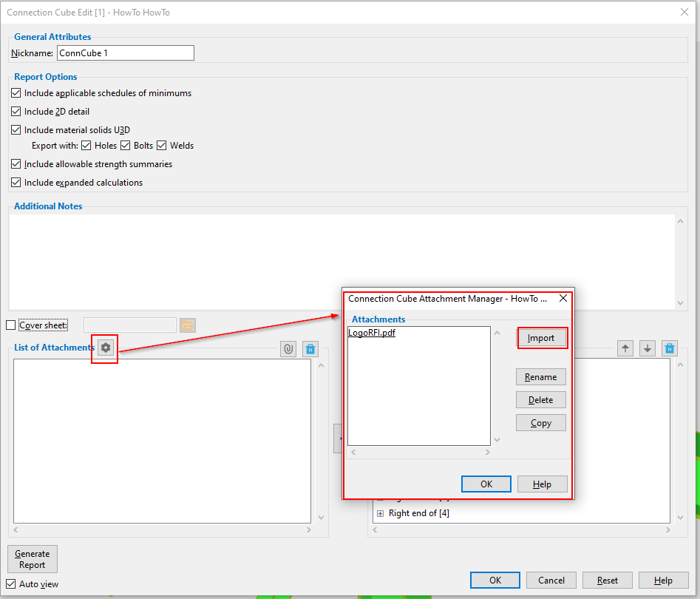Viewport: 700px width, 599px height.
Task: Confirm OK in the Attachment Manager
Action: coord(486,484)
